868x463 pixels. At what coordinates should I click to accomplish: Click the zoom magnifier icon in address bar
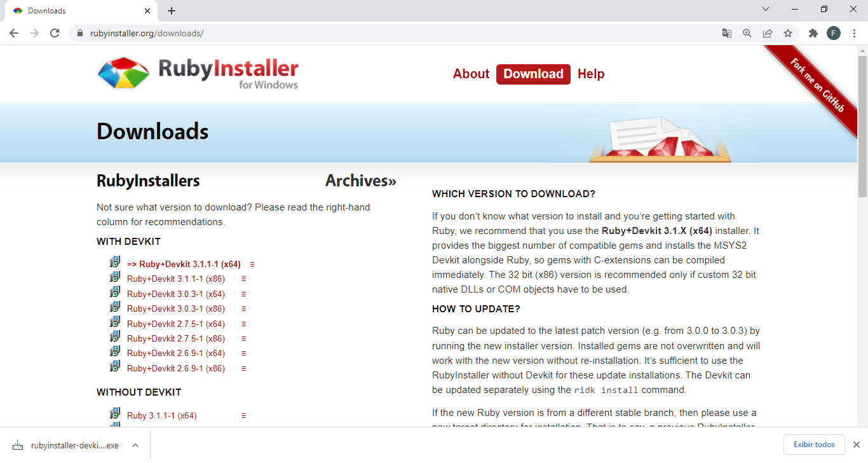pos(747,33)
